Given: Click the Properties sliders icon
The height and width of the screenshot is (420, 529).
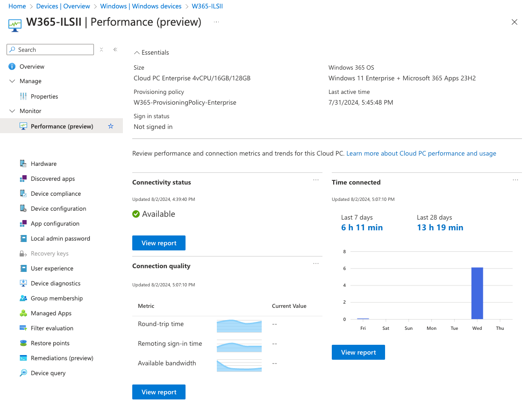Looking at the screenshot, I should (x=23, y=97).
